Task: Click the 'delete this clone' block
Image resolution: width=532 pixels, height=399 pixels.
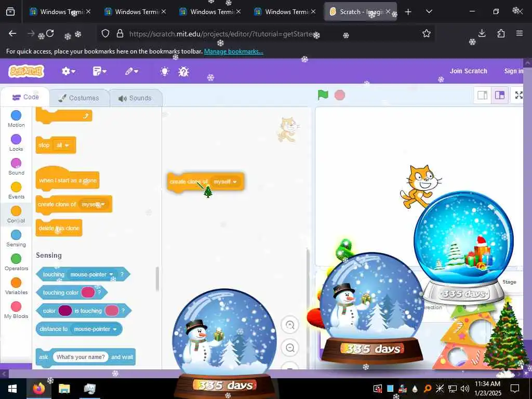Action: pos(59,229)
